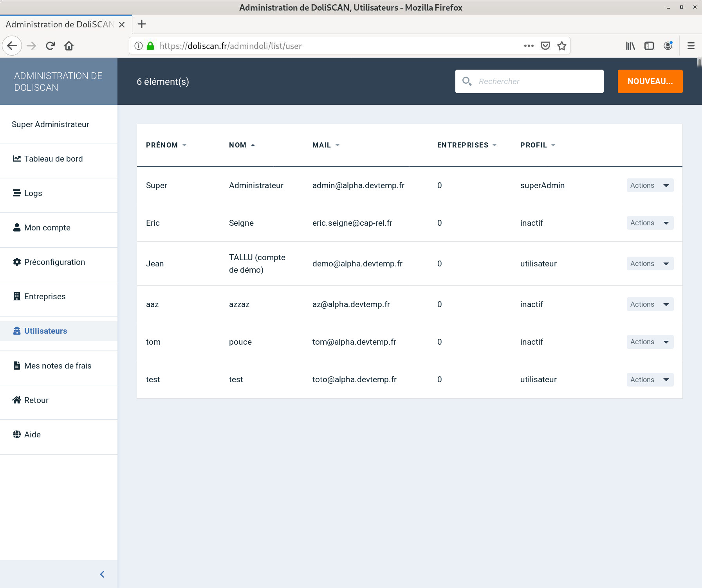Viewport: 702px width, 588px height.
Task: Click the Entreprises building icon
Action: tap(17, 296)
